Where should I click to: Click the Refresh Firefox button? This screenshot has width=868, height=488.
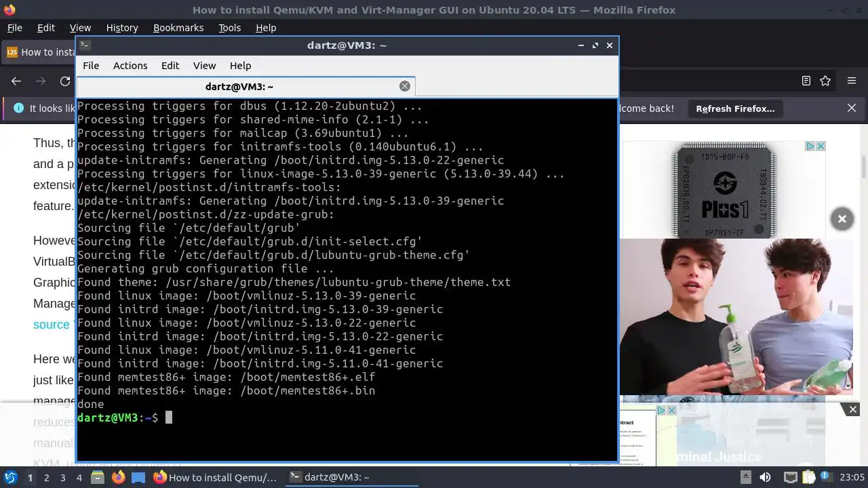tap(735, 108)
